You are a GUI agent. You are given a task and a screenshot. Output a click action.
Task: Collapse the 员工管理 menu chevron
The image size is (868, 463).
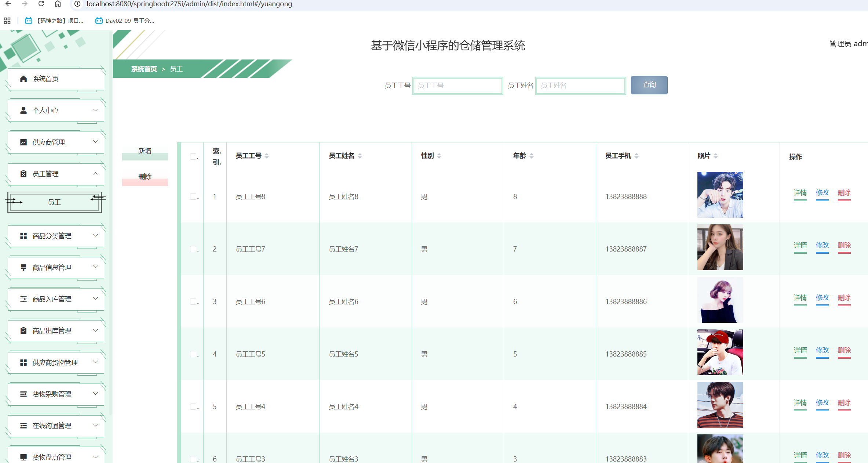point(95,173)
